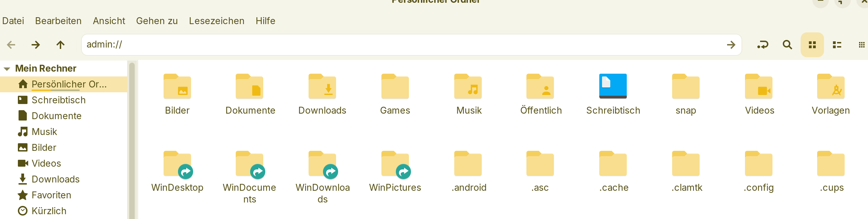Switch to compact view

[x=861, y=45]
